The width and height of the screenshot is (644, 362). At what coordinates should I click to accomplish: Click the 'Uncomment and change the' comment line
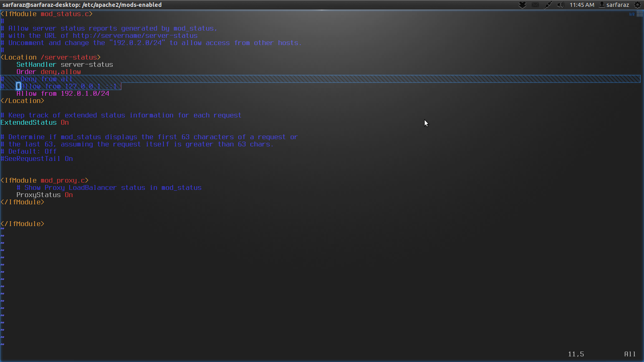click(x=151, y=43)
